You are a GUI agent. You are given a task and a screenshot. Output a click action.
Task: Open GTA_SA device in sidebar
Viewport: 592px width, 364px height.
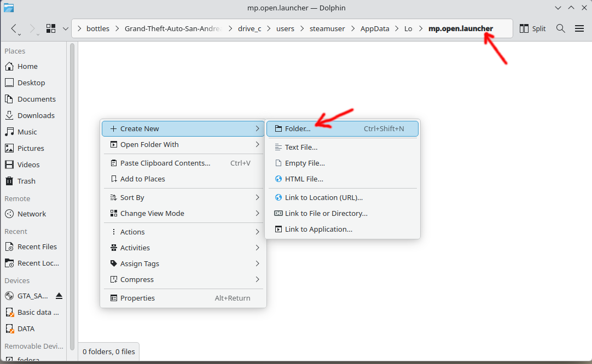click(26, 296)
